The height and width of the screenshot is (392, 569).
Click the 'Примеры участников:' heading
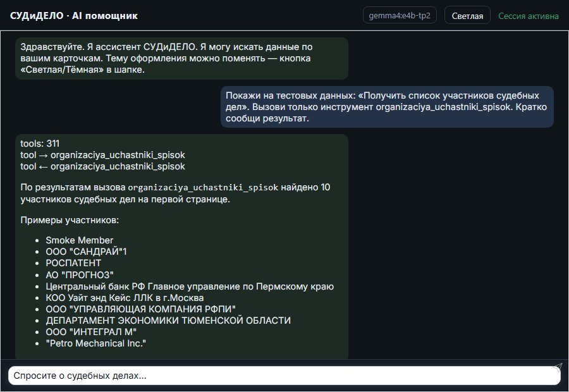70,220
